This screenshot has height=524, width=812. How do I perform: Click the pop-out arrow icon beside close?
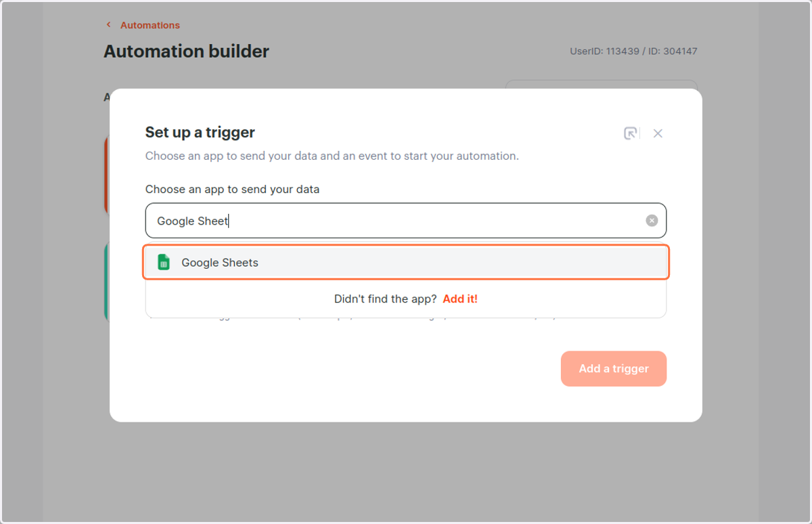631,133
